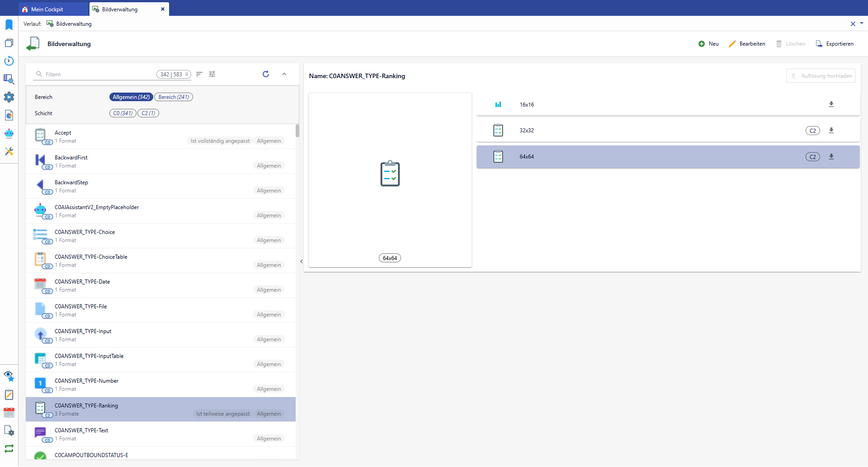
Task: Toggle the Allgemein (342) filter chip
Action: tap(131, 97)
